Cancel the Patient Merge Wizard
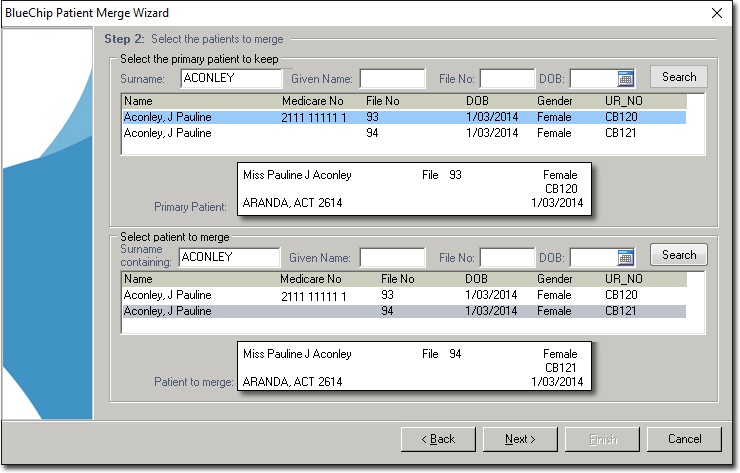Image resolution: width=740 pixels, height=473 pixels. (x=685, y=439)
